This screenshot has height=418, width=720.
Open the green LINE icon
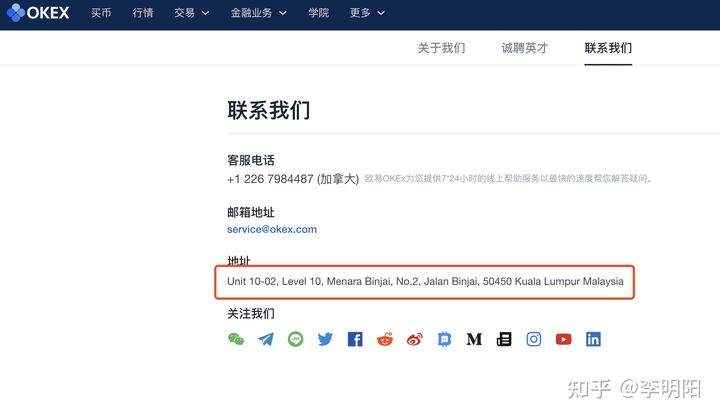[295, 339]
